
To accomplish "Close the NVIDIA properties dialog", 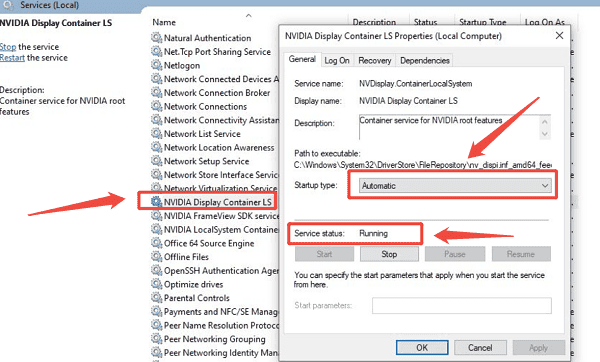I will [x=559, y=36].
